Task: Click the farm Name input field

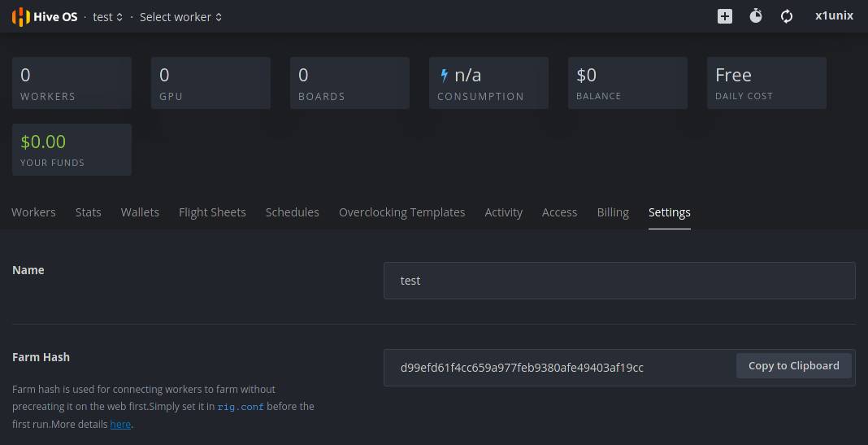Action: pyautogui.click(x=618, y=281)
